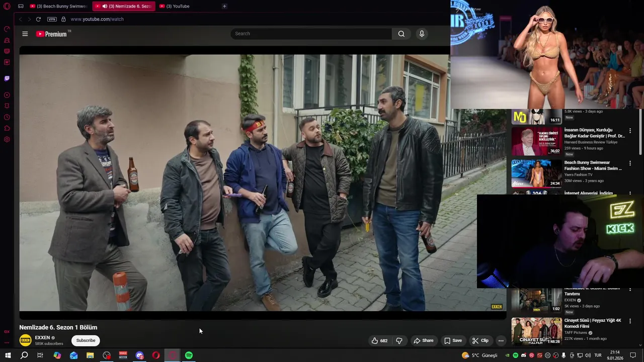
Task: Submit search with magnifier button
Action: [x=401, y=34]
